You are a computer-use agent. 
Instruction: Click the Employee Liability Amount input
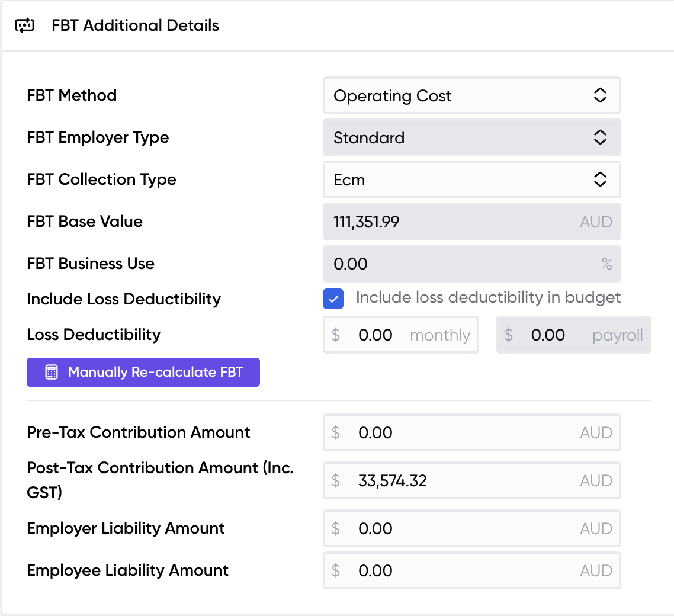click(462, 571)
